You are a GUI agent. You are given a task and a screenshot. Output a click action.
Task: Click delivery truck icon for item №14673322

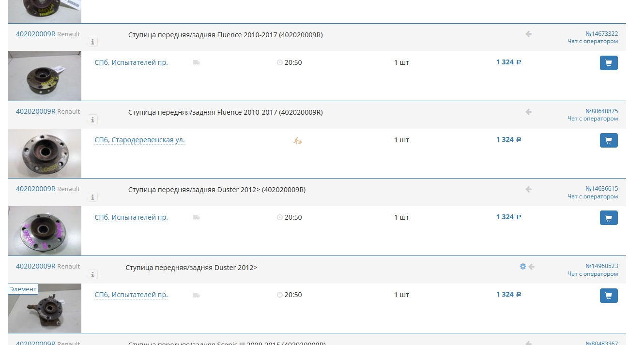click(x=196, y=62)
